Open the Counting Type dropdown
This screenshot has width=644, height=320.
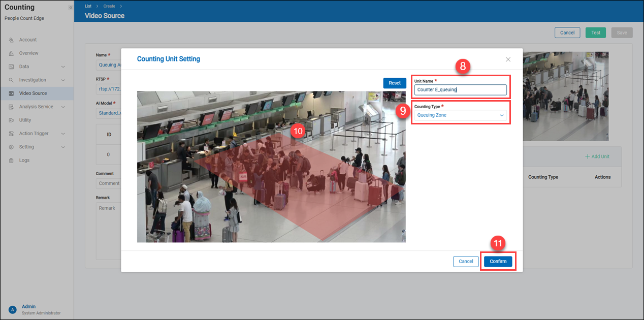click(x=460, y=115)
